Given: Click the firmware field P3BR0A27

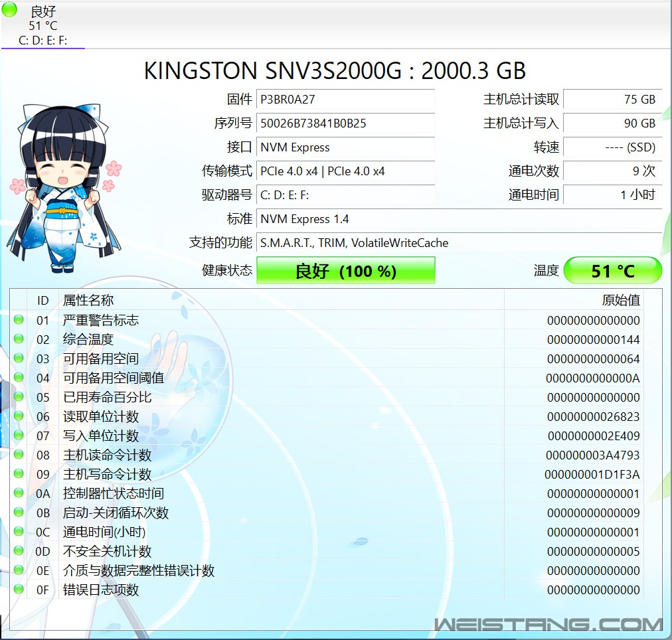Looking at the screenshot, I should point(345,100).
